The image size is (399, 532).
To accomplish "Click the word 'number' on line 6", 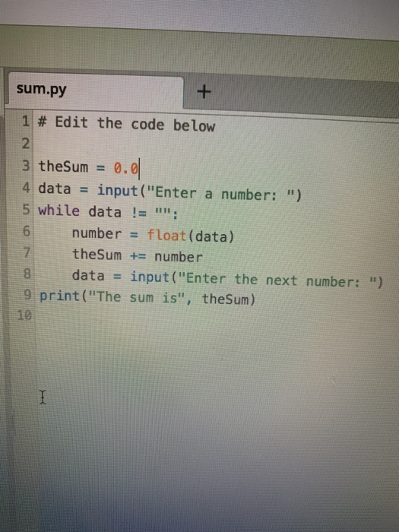I will coord(97,234).
